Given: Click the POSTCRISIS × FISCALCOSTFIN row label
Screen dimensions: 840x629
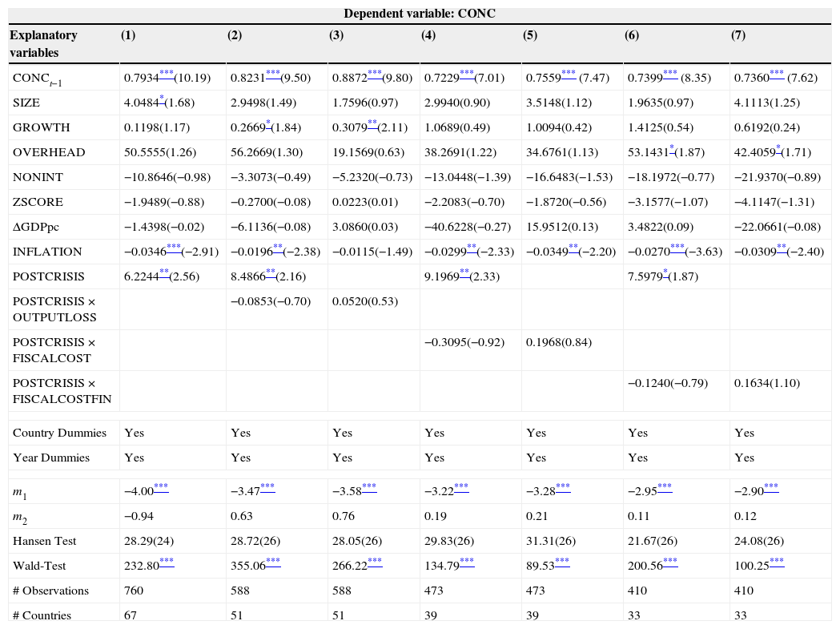Looking at the screenshot, I should (x=62, y=390).
